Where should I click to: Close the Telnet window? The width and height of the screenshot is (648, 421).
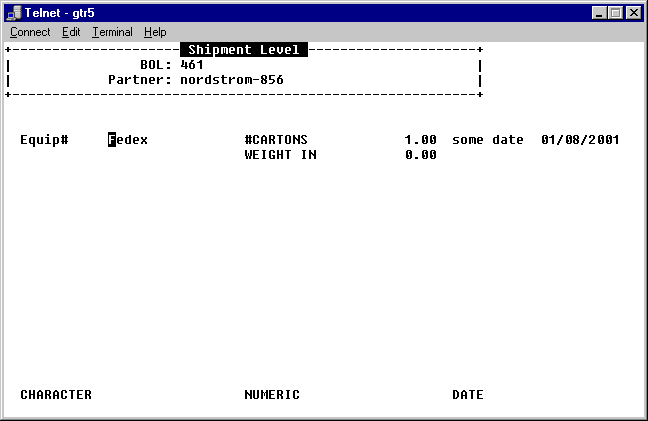click(634, 12)
